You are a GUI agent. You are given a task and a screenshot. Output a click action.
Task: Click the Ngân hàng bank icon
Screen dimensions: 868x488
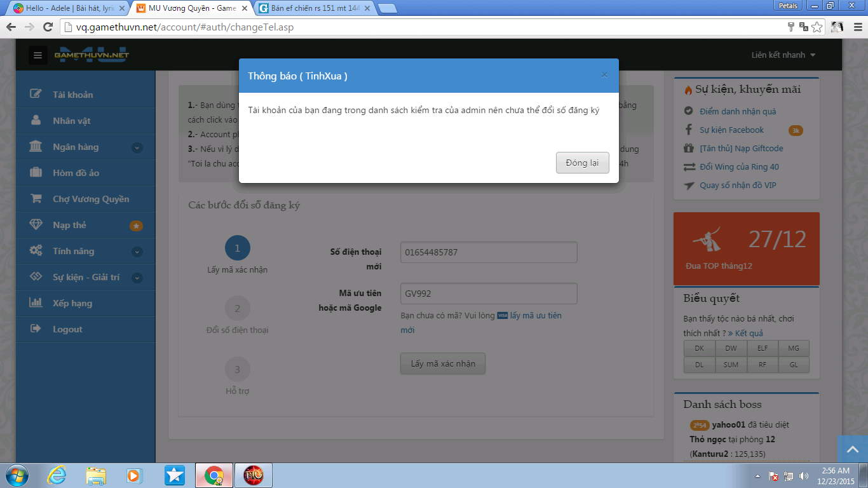tap(36, 147)
